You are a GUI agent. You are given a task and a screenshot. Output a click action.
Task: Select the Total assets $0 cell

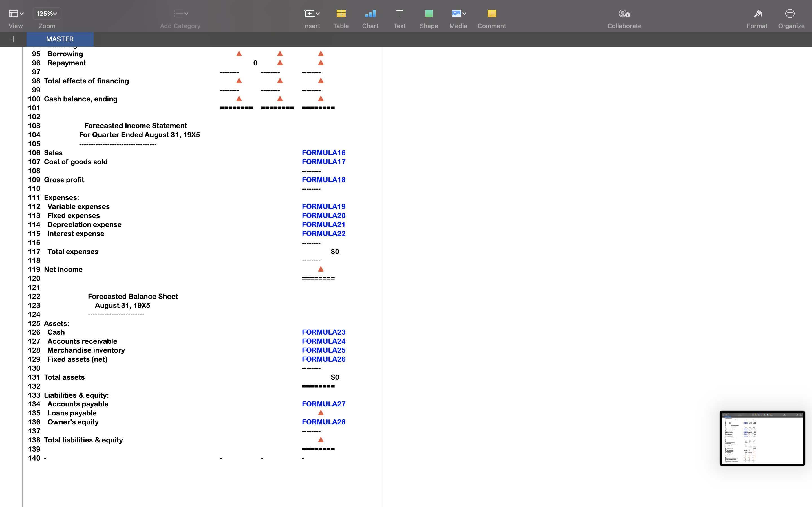(335, 377)
